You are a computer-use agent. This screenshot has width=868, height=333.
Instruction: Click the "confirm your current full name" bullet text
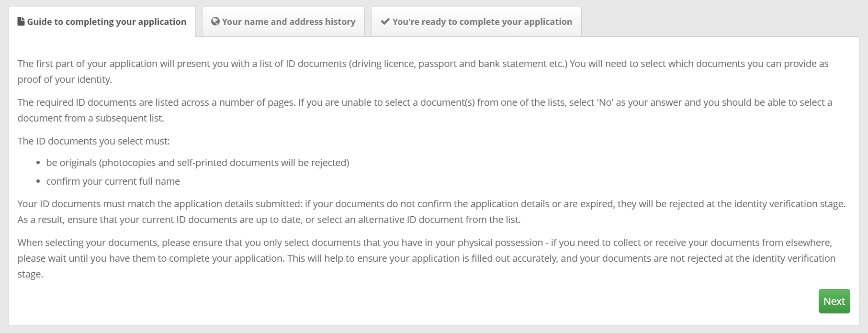pyautogui.click(x=113, y=181)
